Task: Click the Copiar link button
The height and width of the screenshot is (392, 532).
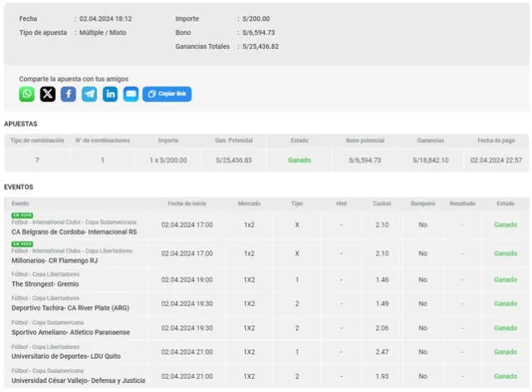Action: point(167,94)
